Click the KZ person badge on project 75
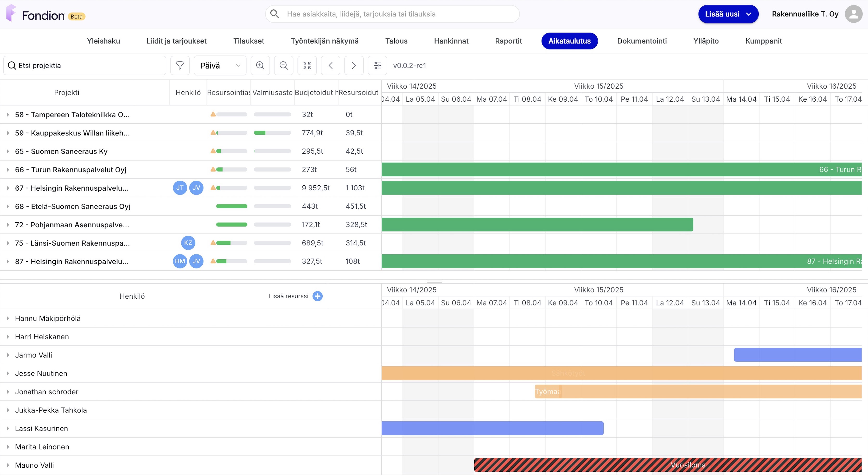868x476 pixels. tap(188, 243)
